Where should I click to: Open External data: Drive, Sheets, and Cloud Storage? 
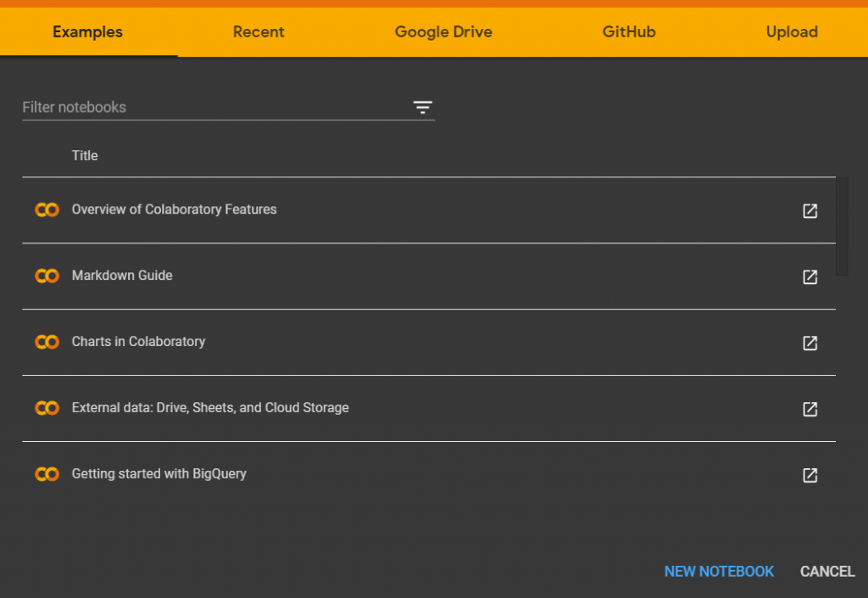click(210, 407)
